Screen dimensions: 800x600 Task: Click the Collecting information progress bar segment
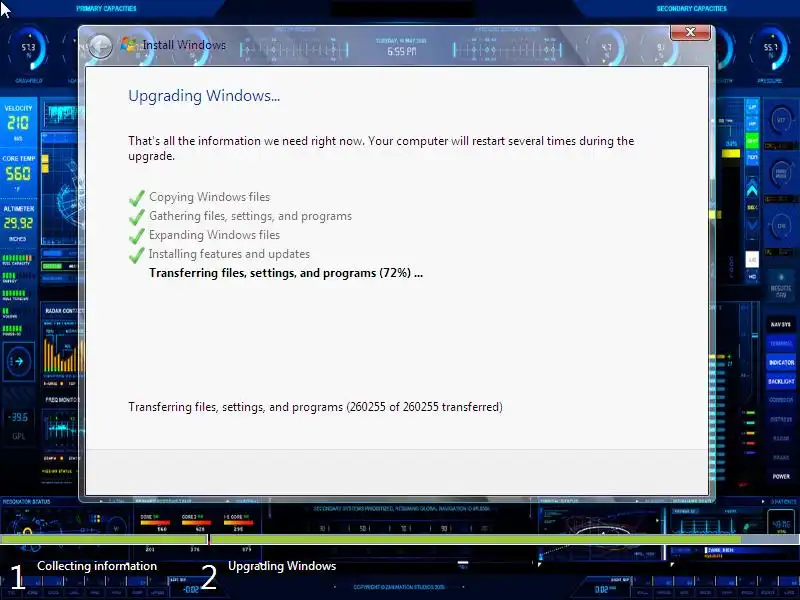[x=104, y=539]
